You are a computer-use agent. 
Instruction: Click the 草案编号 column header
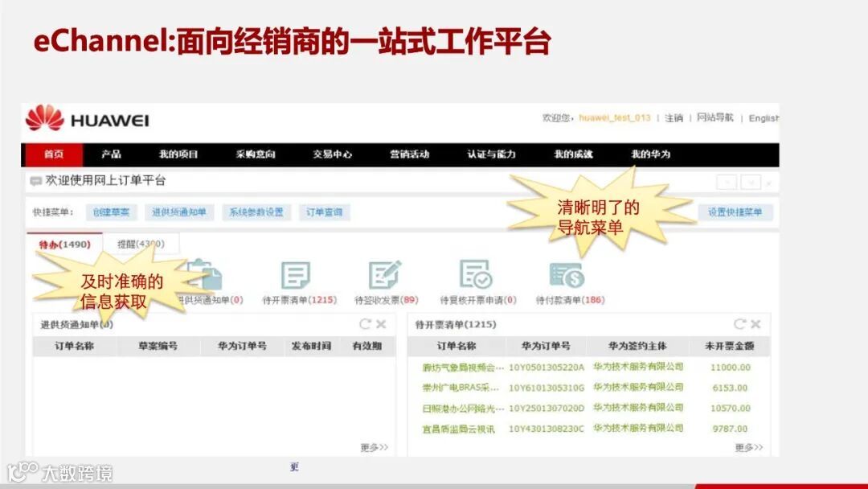pos(158,346)
